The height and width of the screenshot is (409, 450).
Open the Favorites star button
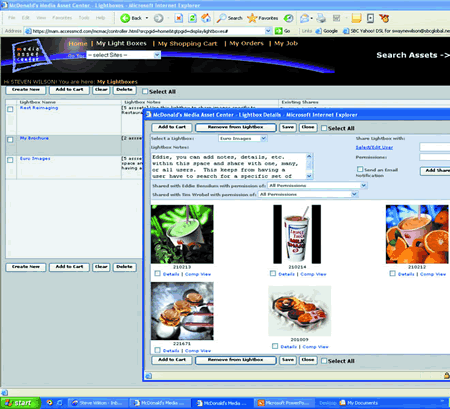263,18
